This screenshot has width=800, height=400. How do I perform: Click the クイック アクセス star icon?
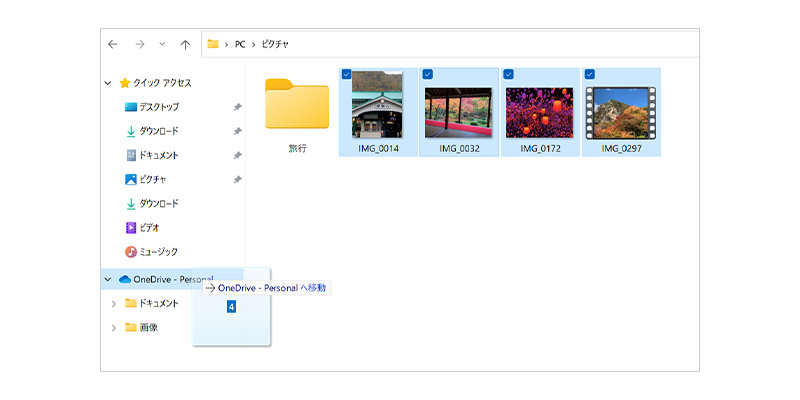125,83
